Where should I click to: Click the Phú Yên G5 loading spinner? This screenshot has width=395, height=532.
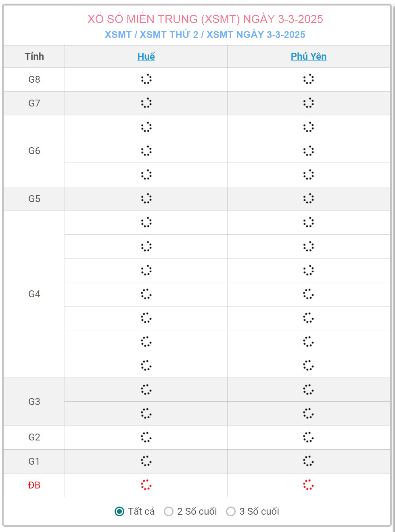(308, 198)
